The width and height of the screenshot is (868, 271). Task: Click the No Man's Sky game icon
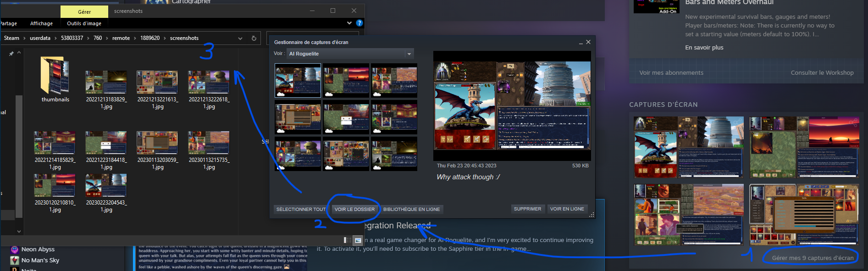coord(15,260)
